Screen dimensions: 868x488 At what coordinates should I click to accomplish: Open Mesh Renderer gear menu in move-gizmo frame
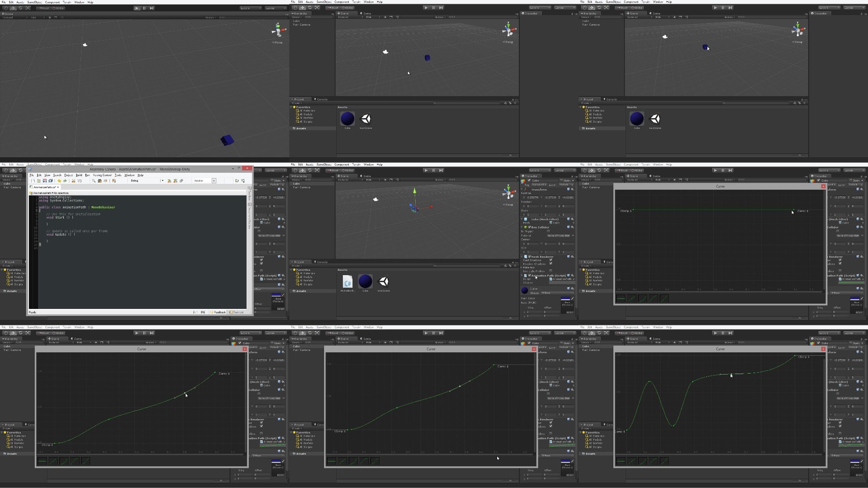click(x=572, y=256)
